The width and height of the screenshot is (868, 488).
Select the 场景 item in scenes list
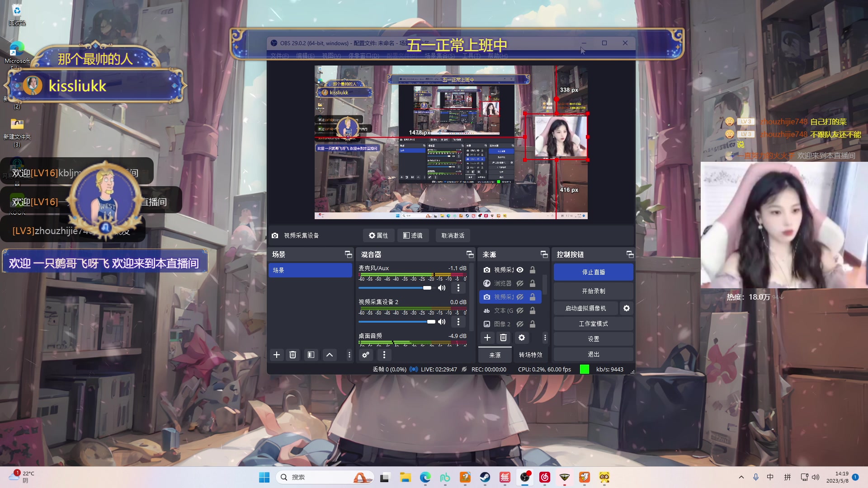tap(310, 270)
